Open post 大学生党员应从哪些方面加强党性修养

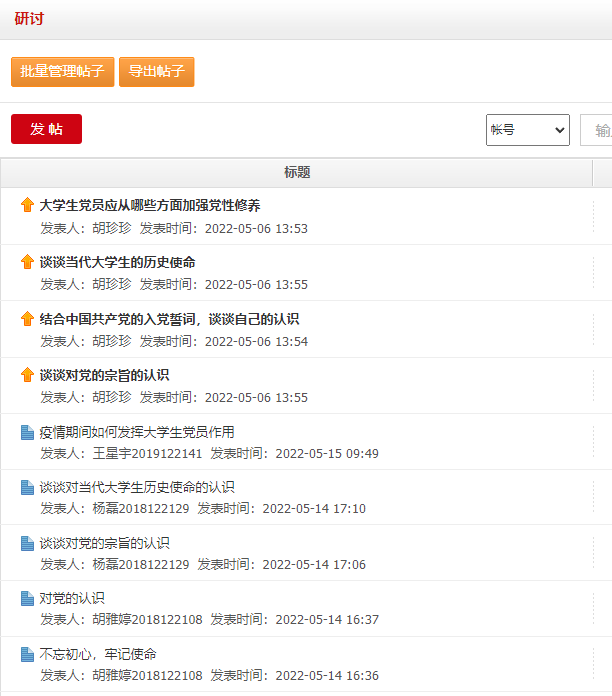click(150, 205)
